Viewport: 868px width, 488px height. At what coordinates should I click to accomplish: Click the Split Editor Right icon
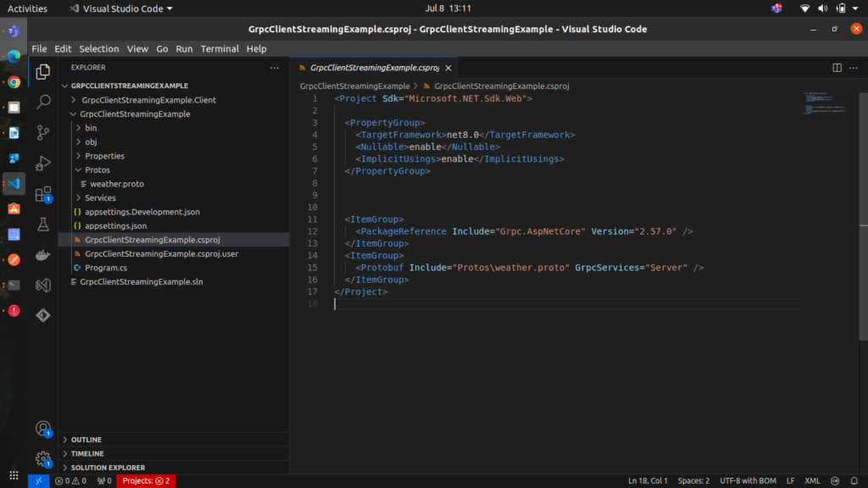pos(837,68)
